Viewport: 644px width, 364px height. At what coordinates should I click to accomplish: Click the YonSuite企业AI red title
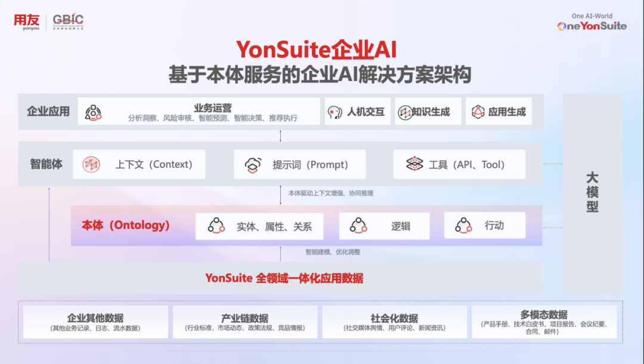coord(317,50)
